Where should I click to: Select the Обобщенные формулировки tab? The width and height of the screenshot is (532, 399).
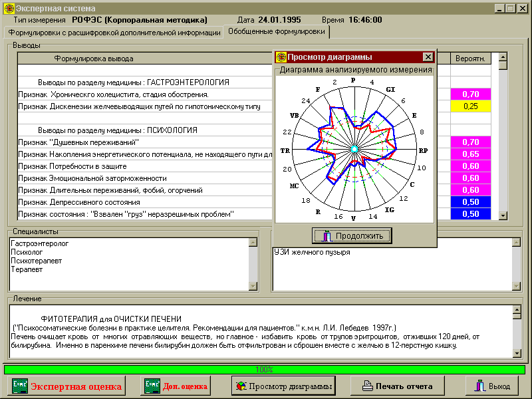tap(277, 31)
